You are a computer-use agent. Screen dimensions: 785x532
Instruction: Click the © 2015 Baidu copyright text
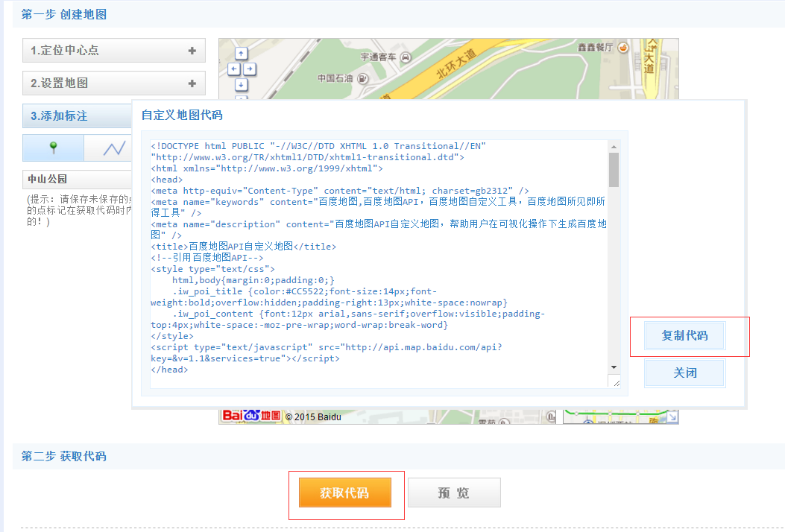pyautogui.click(x=313, y=417)
